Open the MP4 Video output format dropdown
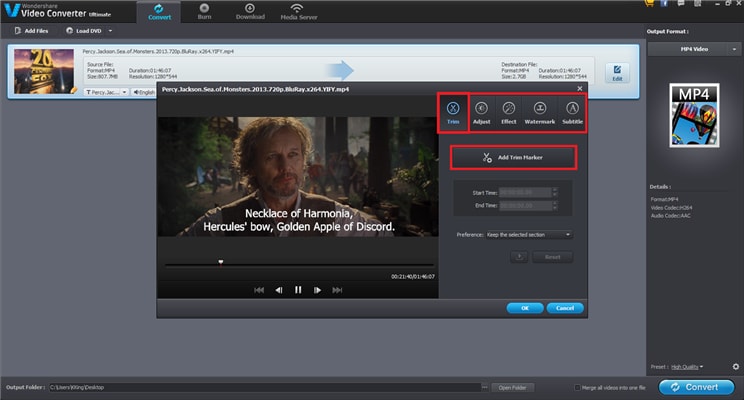The height and width of the screenshot is (400, 744). coord(694,49)
